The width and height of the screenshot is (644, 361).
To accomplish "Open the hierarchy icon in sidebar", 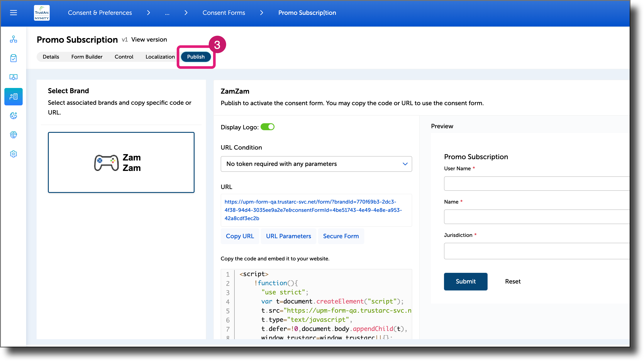I will pyautogui.click(x=14, y=39).
